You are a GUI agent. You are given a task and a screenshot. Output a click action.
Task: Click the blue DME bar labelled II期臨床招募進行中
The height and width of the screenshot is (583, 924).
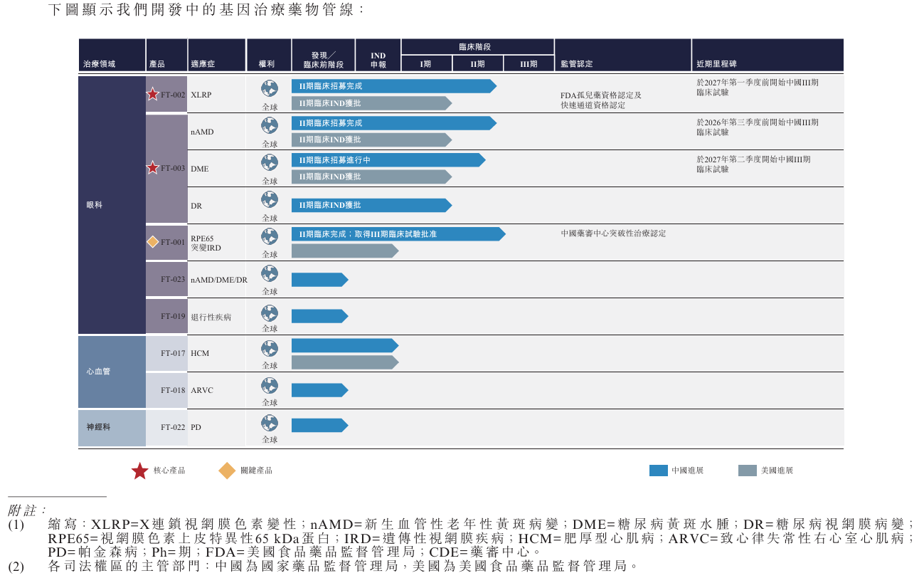(388, 160)
